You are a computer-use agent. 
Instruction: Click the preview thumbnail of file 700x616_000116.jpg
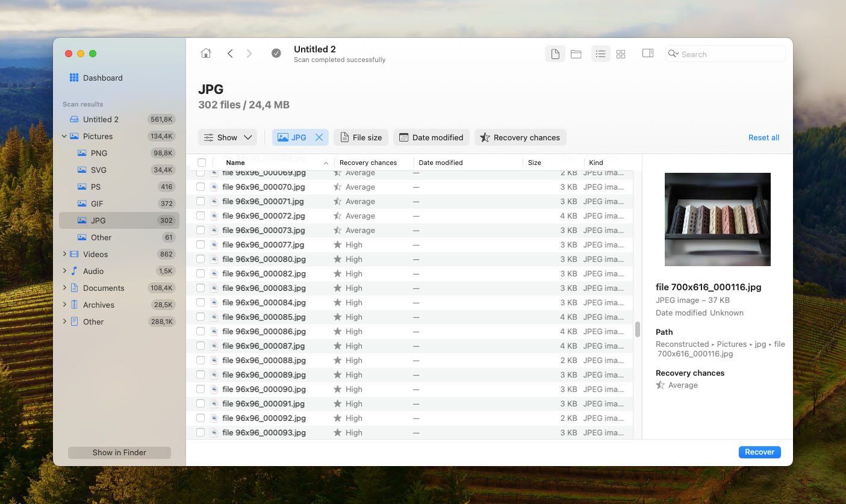(x=717, y=219)
